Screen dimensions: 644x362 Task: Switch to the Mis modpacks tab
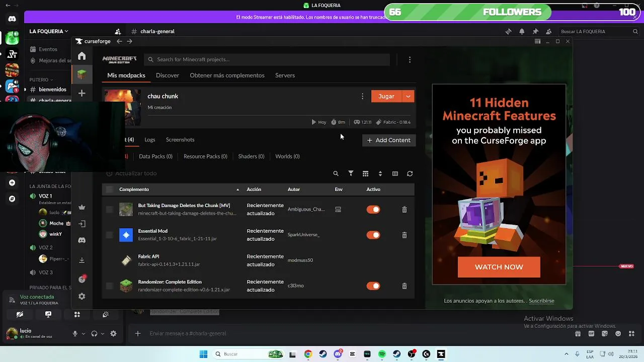(x=126, y=75)
